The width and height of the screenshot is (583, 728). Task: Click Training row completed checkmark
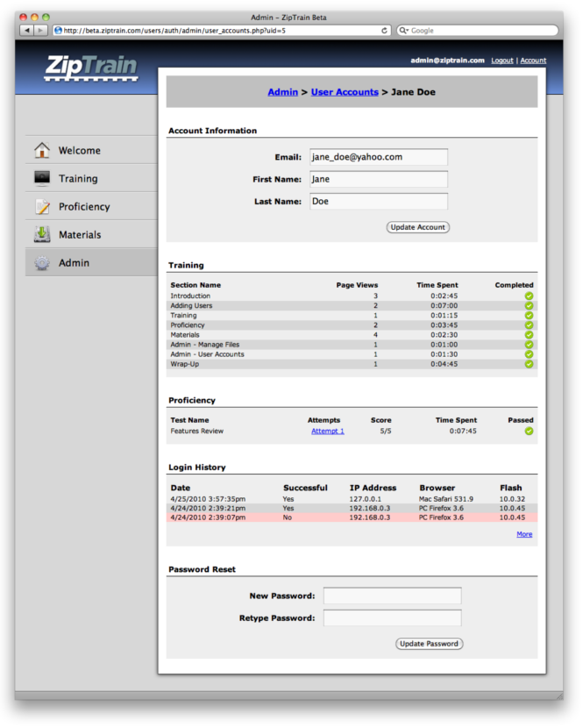(x=529, y=315)
